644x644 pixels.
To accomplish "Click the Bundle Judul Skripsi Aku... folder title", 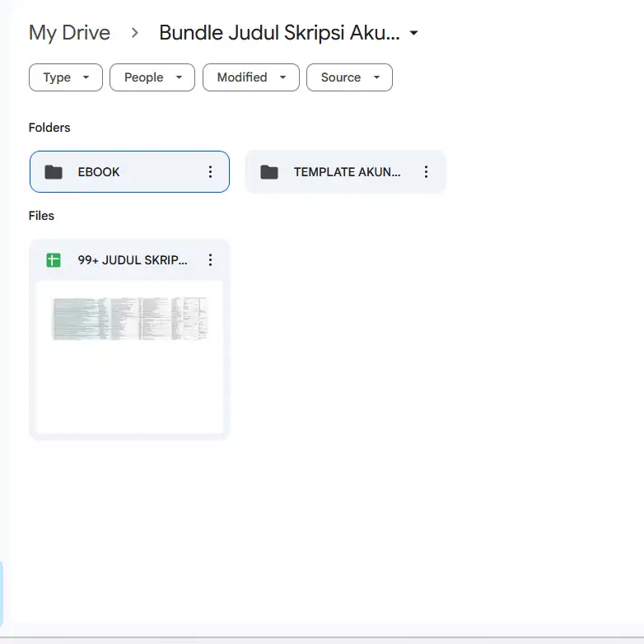I will pyautogui.click(x=279, y=33).
